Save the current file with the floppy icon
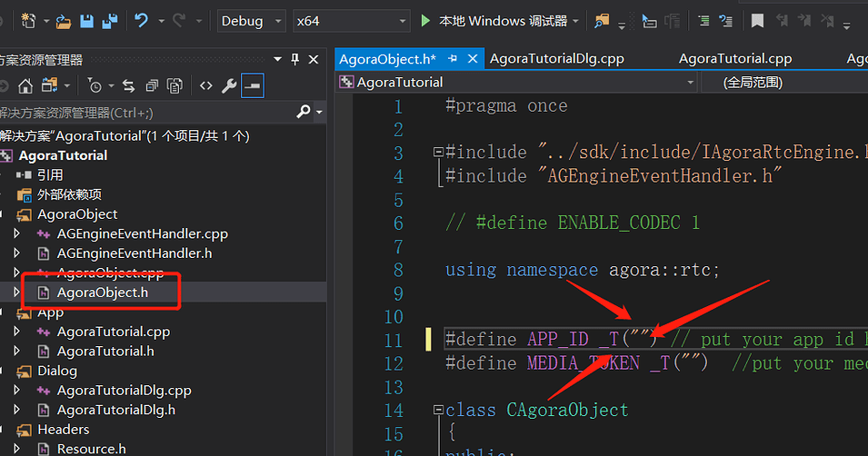Image resolution: width=868 pixels, height=456 pixels. coord(87,22)
